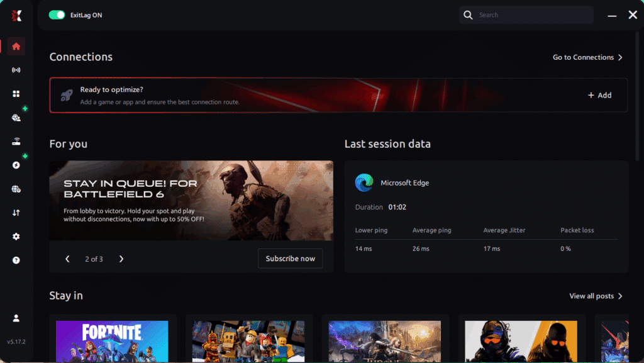Click the Average ping value 26 ms
Screen dimensions: 644x363
(x=421, y=249)
